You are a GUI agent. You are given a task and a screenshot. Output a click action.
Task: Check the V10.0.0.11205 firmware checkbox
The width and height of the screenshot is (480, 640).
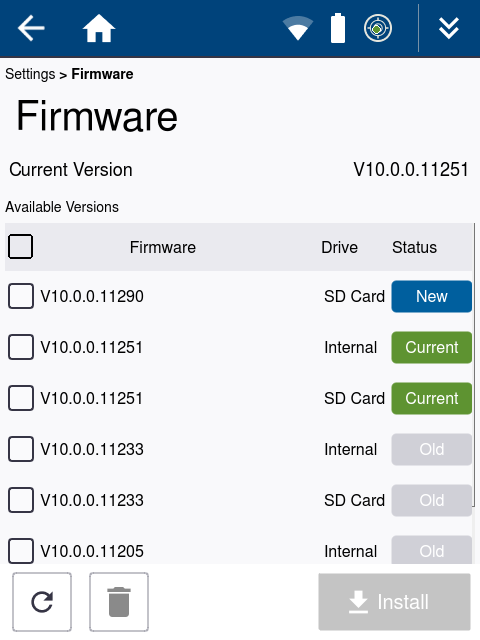(21, 551)
